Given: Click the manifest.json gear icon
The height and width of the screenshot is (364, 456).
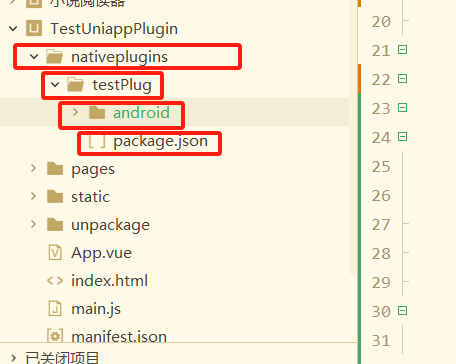Looking at the screenshot, I should (55, 335).
